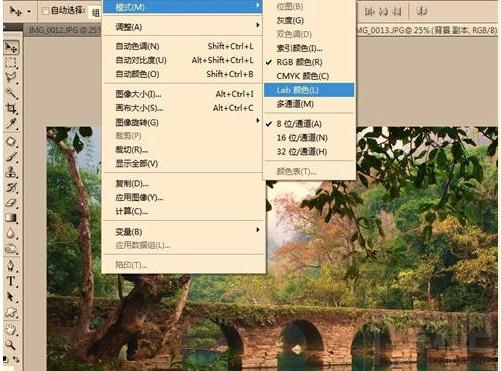
Task: Select the Gradient tool
Action: [11, 218]
